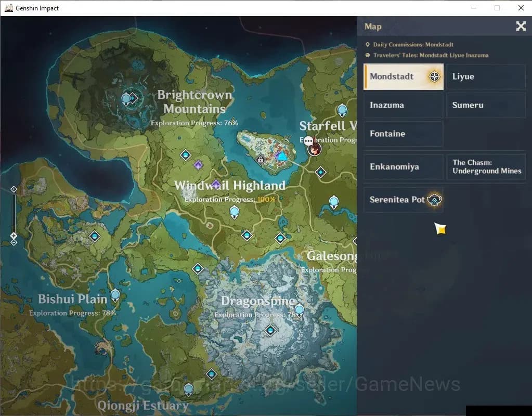Switch map to Liyue
This screenshot has width=532, height=416.
pos(486,76)
